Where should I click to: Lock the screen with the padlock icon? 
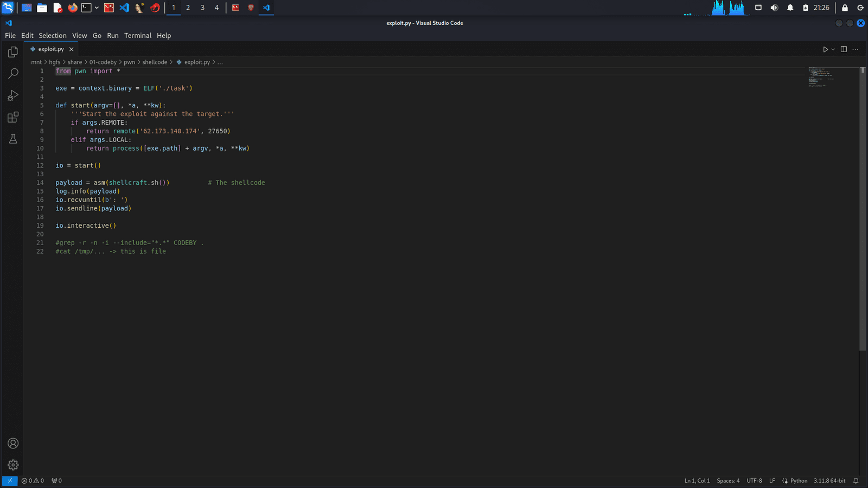tap(845, 8)
